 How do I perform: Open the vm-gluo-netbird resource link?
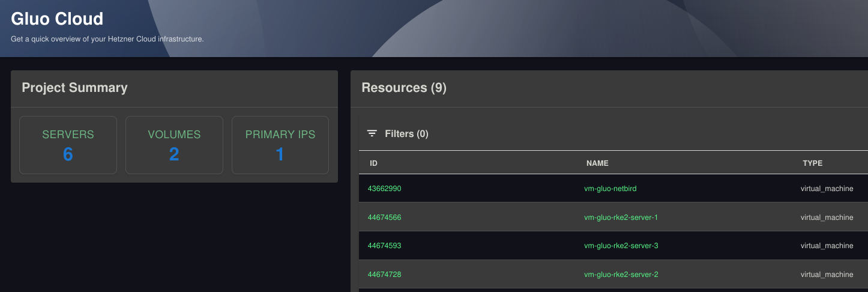610,189
